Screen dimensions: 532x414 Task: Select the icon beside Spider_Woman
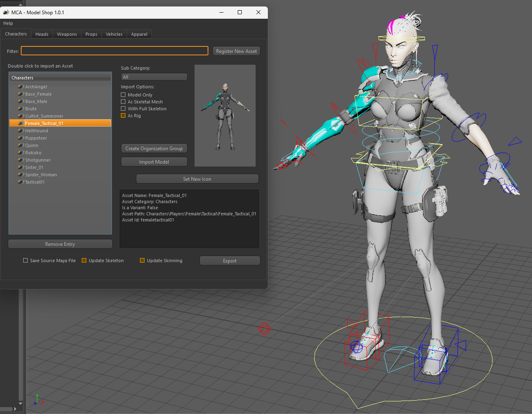click(20, 174)
